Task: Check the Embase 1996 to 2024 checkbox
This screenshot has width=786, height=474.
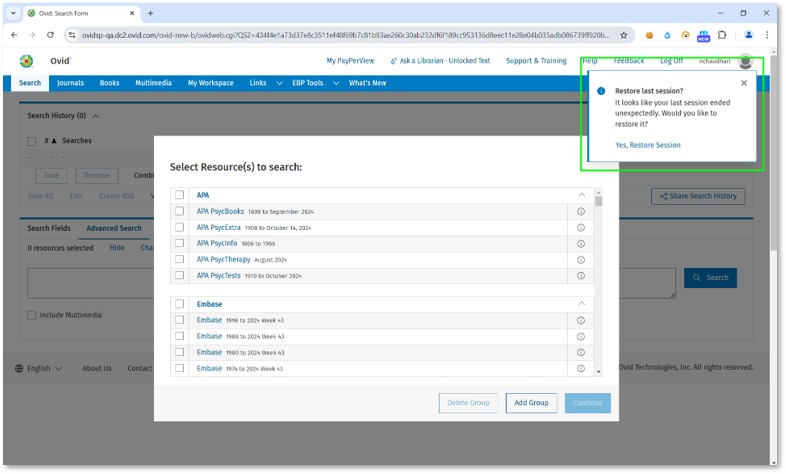Action: tap(179, 320)
